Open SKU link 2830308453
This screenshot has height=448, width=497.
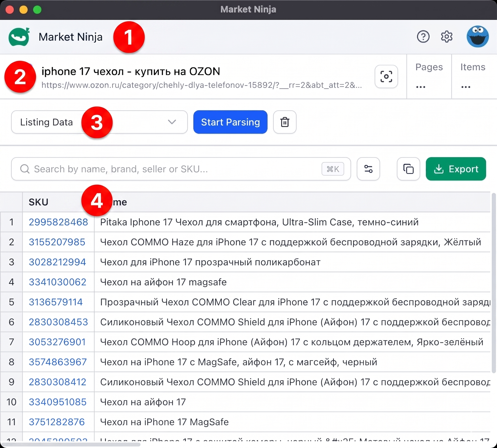[58, 322]
